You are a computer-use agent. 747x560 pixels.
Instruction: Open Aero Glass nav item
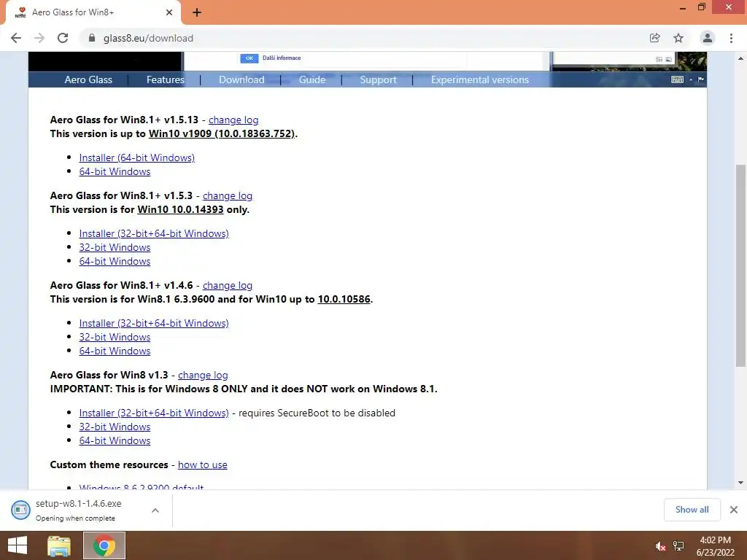(88, 80)
